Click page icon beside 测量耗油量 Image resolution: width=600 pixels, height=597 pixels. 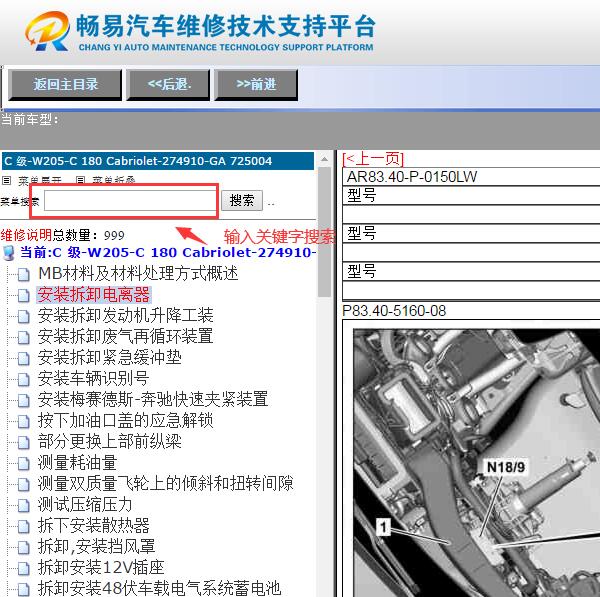pos(23,463)
